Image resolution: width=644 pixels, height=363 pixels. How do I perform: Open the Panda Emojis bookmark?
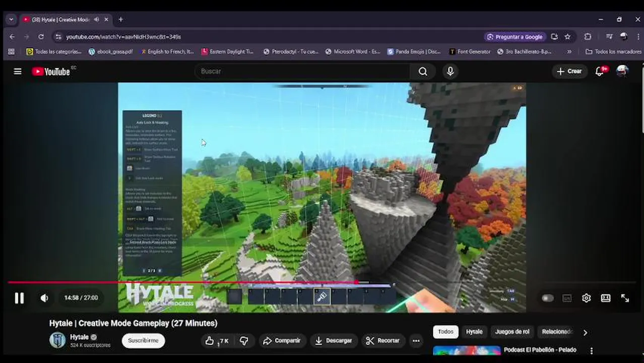[414, 51]
